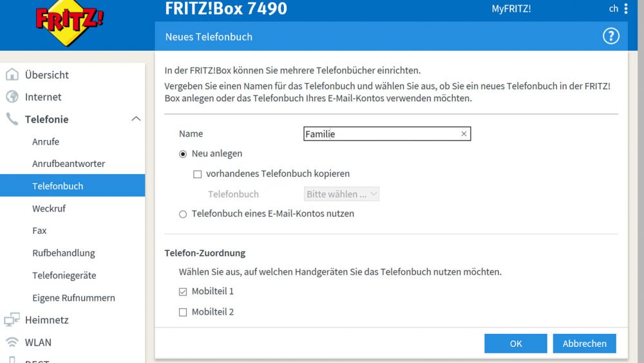Check the Mobilteil 2 checkbox

click(183, 313)
